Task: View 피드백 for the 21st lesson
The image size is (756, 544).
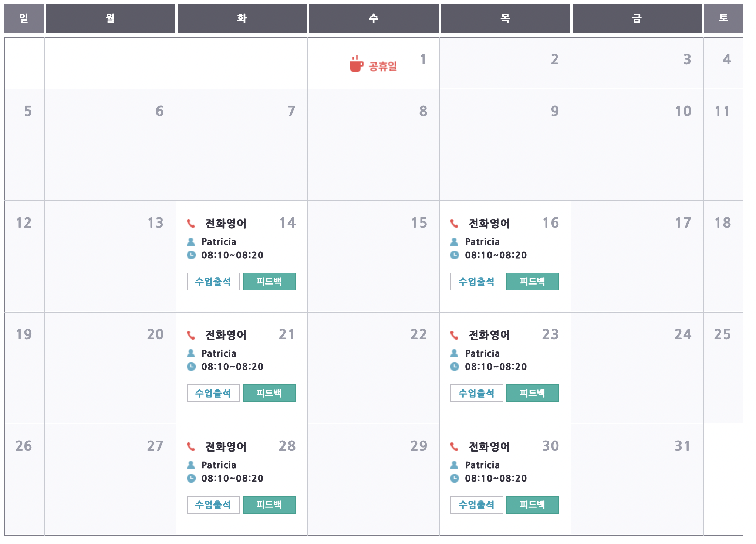Action: 269,393
